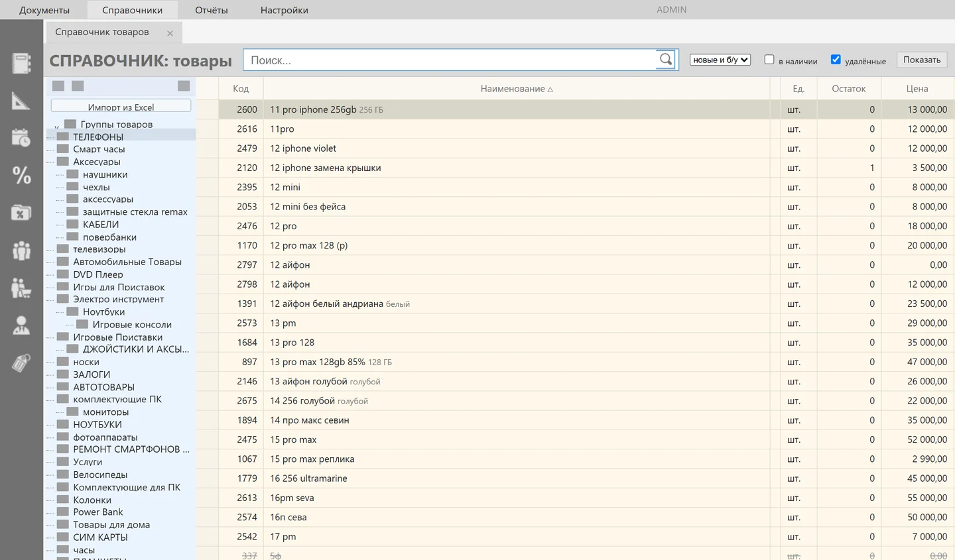Screen dimensions: 955x560
Task: Click the Импорт из Excel button
Action: click(x=121, y=106)
